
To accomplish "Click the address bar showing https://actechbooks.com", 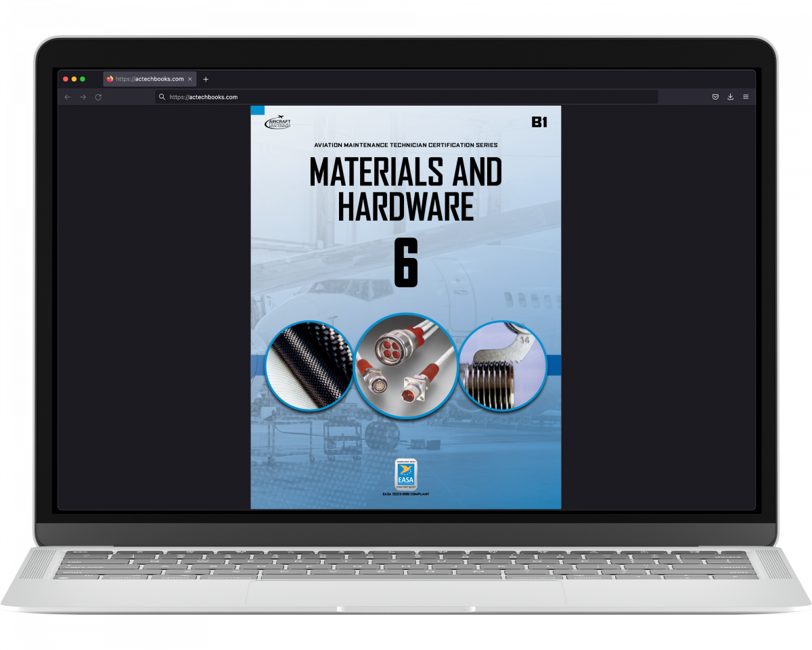I will pyautogui.click(x=407, y=97).
